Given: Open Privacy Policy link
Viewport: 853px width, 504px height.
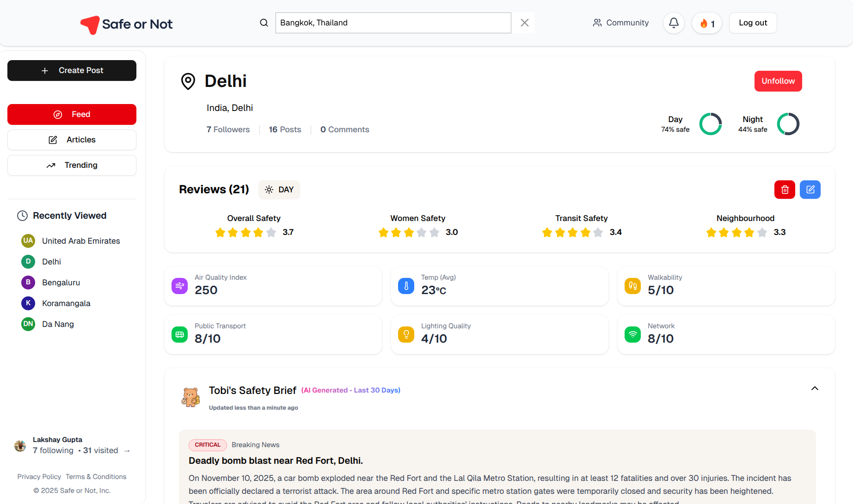Looking at the screenshot, I should (39, 477).
